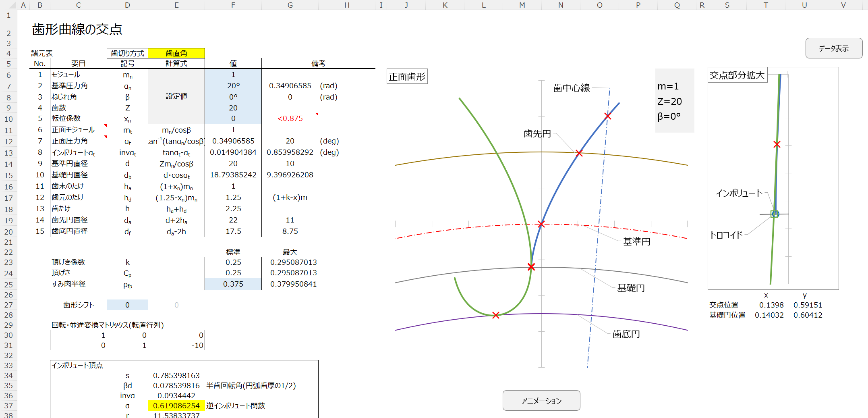Select the yellow 歯直角 cell

176,53
